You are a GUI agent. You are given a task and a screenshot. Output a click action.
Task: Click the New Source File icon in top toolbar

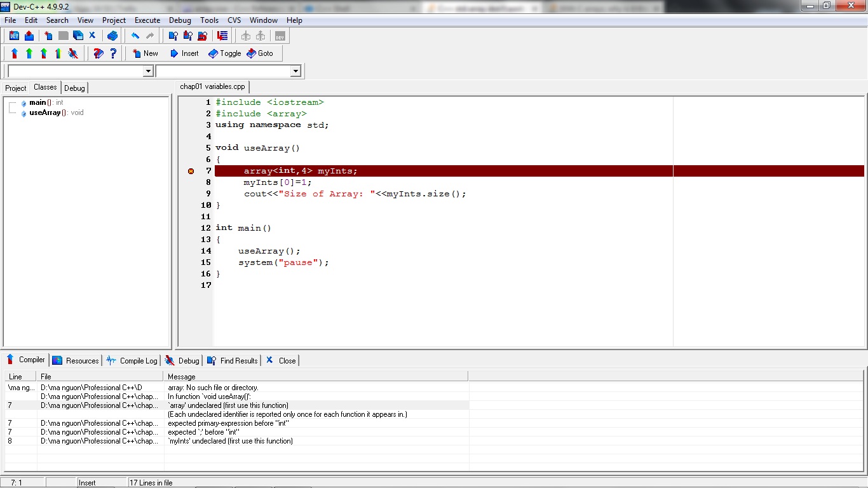[x=48, y=36]
